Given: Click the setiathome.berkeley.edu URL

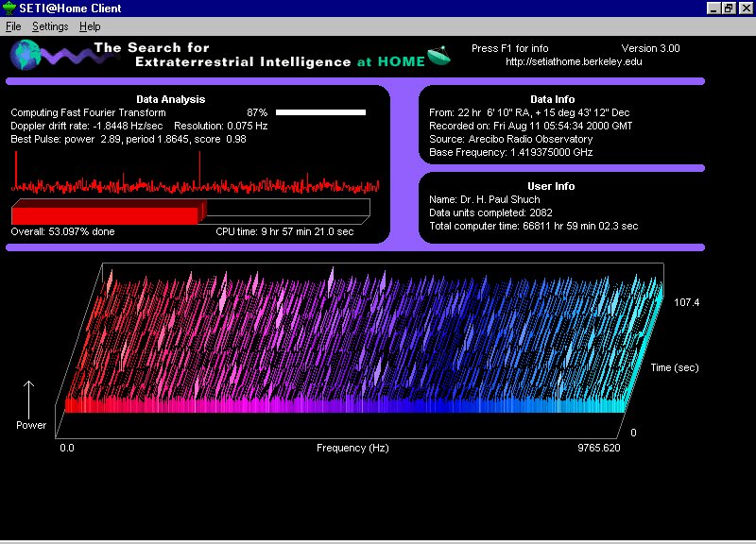Looking at the screenshot, I should tap(574, 61).
